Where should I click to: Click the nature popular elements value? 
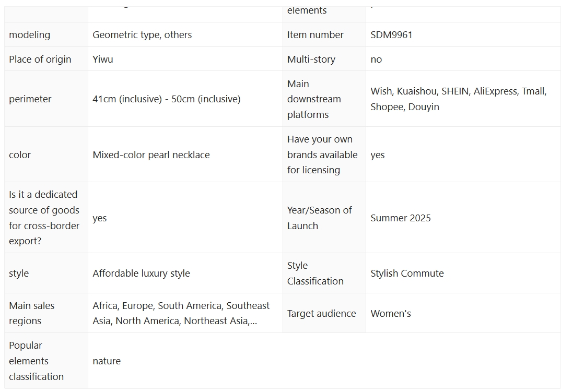(x=107, y=361)
